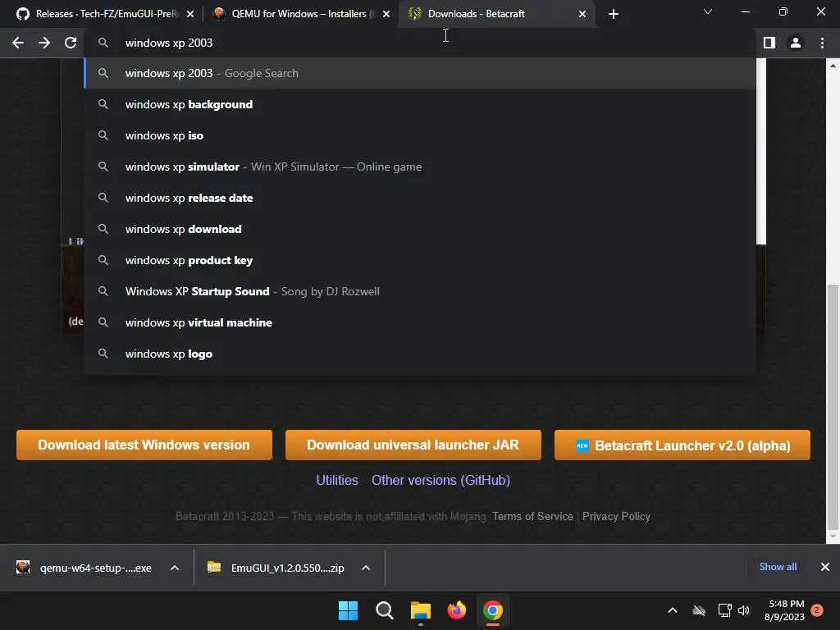This screenshot has height=630, width=840.
Task: Open the Privacy Policy link
Action: [x=616, y=517]
